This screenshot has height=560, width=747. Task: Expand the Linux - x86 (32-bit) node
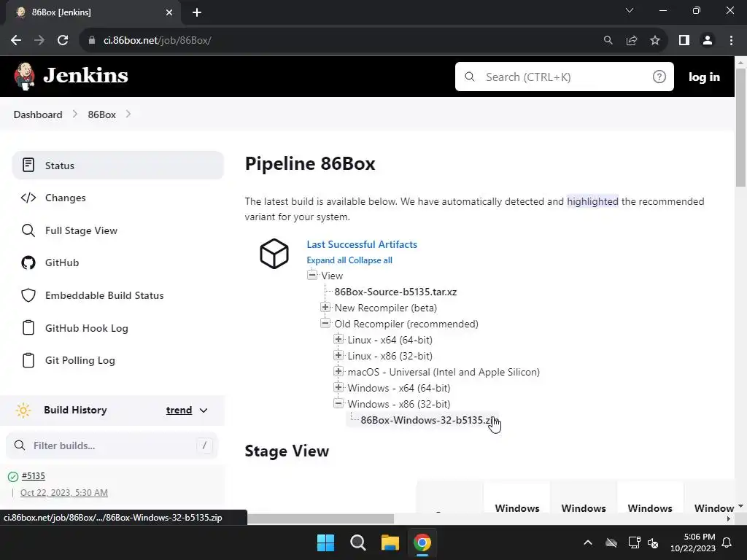point(338,355)
